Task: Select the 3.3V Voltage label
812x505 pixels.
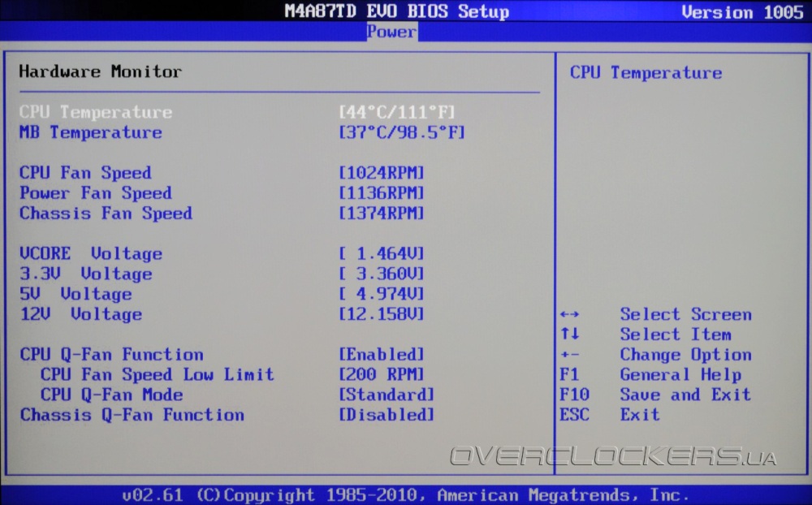Action: [86, 274]
